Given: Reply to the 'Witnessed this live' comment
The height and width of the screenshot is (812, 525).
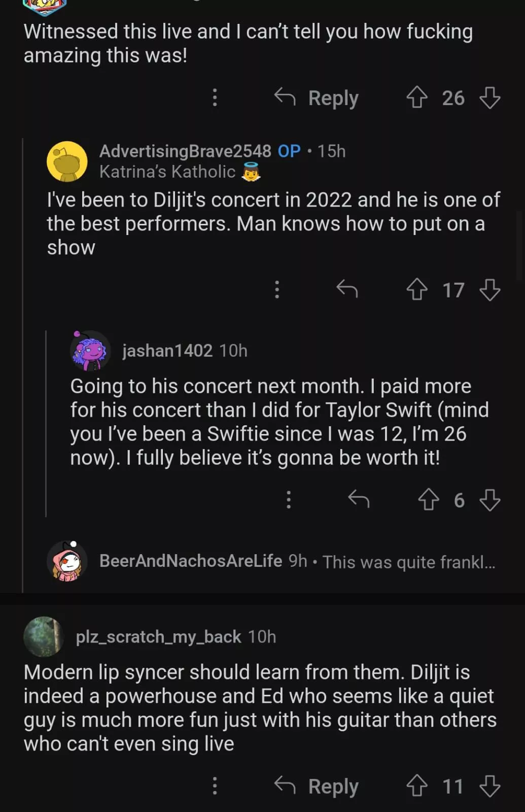Looking at the screenshot, I should tap(317, 97).
